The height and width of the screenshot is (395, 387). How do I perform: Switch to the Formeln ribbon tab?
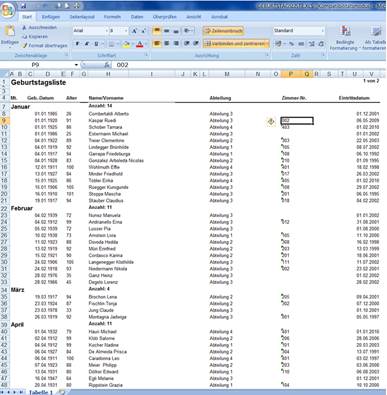[x=112, y=17]
